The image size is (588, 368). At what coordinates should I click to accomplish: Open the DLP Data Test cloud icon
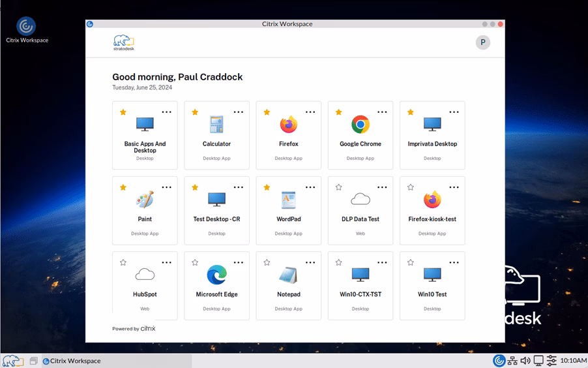[x=360, y=199]
